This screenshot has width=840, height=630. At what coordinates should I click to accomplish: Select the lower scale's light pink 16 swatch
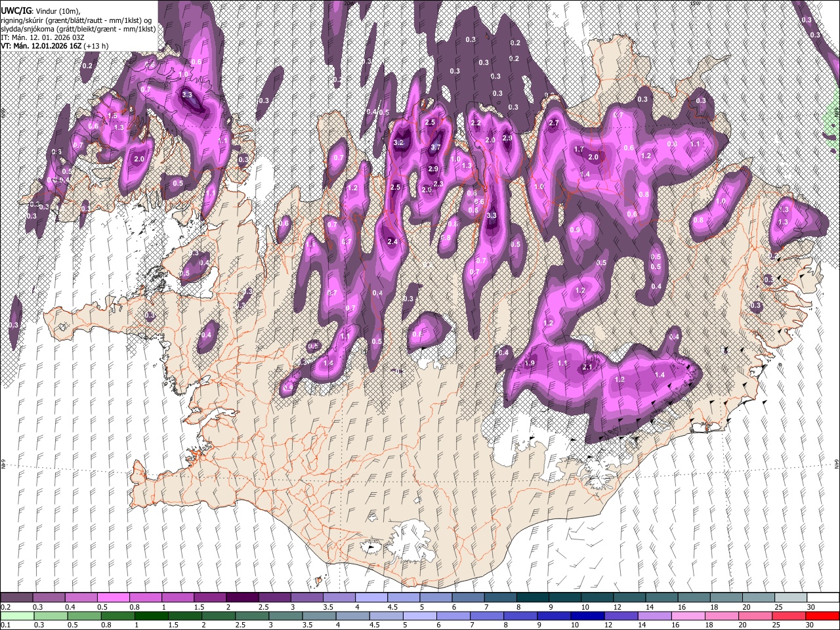[x=688, y=616]
